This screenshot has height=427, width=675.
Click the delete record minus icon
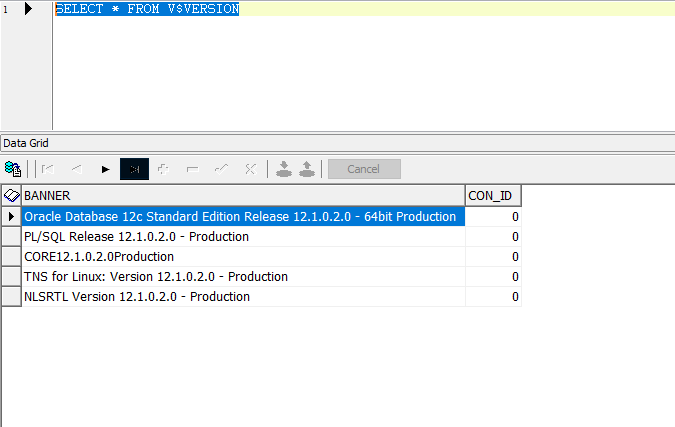(192, 169)
